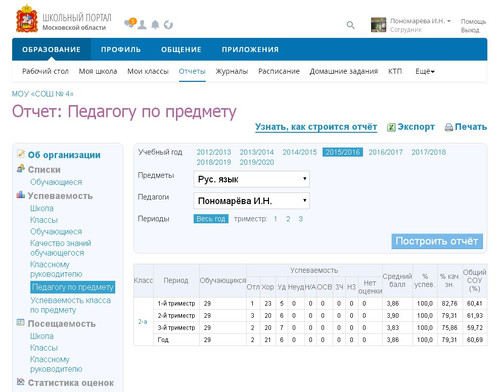
Task: Click the search magnifier icon
Action: click(351, 25)
